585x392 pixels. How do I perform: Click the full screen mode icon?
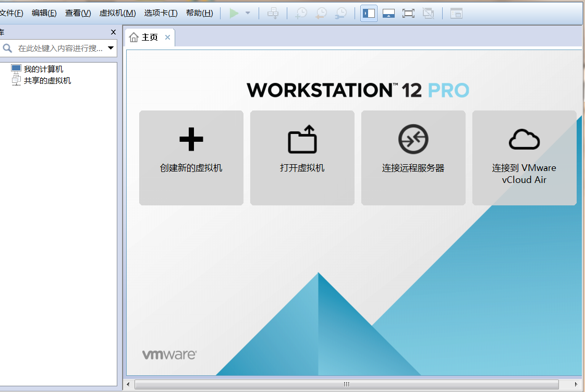409,14
